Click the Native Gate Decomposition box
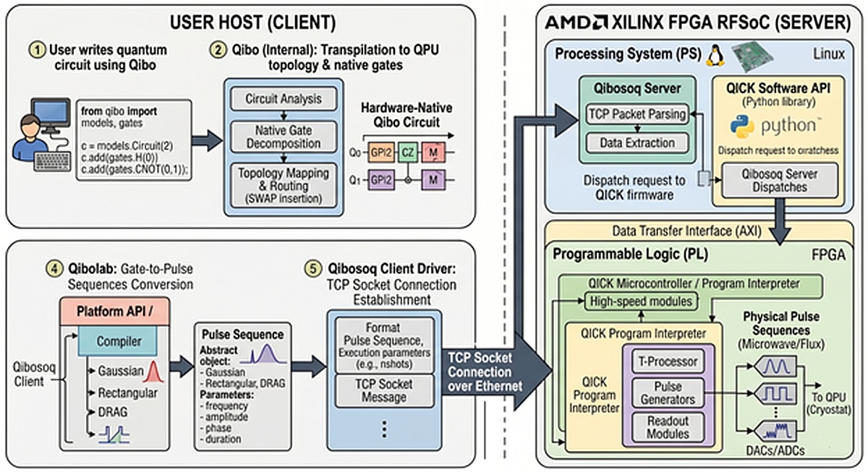This screenshot has width=868, height=472. pyautogui.click(x=284, y=137)
